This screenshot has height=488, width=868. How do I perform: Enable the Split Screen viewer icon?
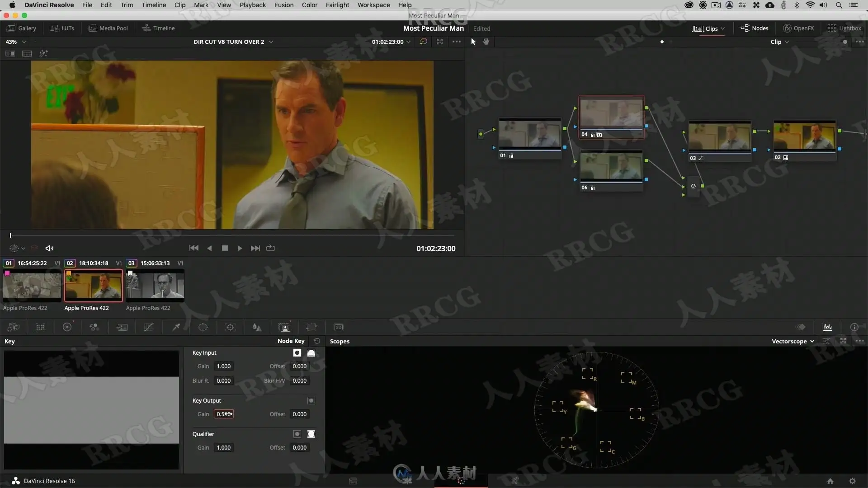pyautogui.click(x=27, y=53)
